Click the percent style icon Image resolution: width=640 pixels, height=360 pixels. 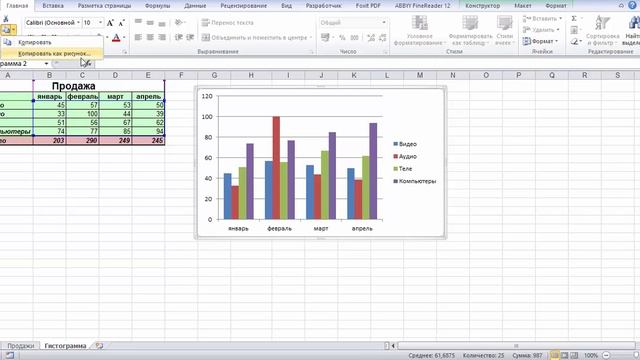(x=342, y=38)
